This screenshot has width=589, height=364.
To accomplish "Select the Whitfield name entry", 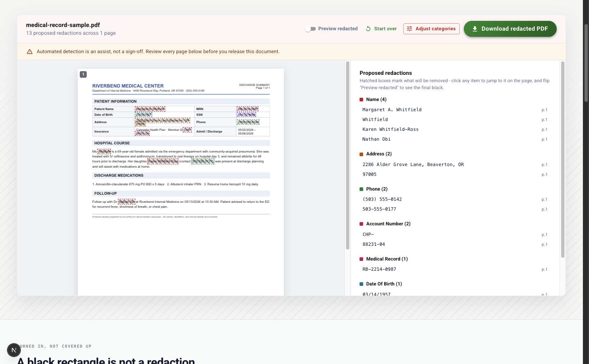I will tap(455, 119).
